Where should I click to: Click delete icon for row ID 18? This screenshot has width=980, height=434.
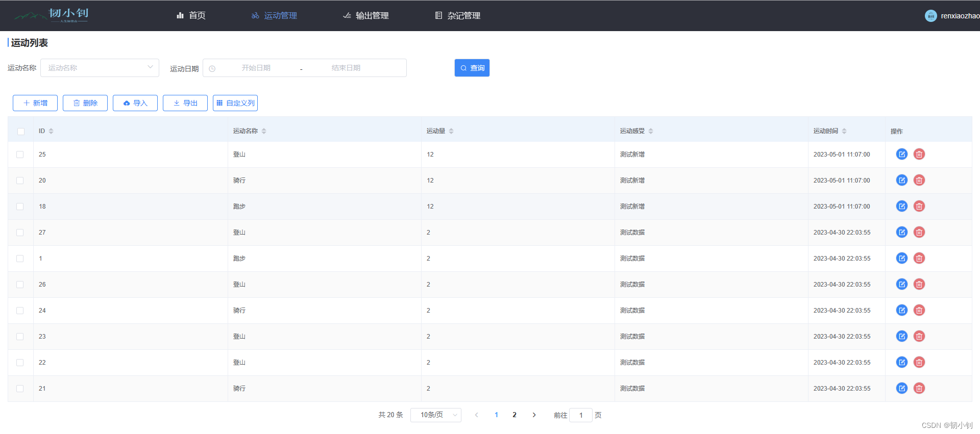click(x=919, y=206)
